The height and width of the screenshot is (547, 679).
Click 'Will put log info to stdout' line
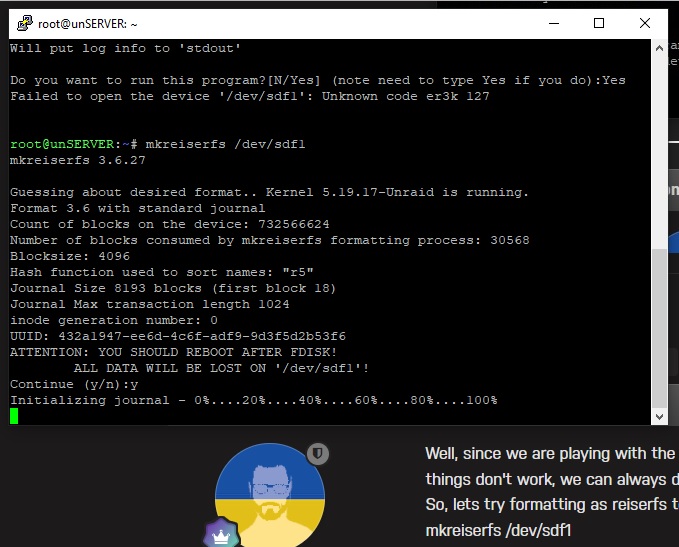point(126,48)
